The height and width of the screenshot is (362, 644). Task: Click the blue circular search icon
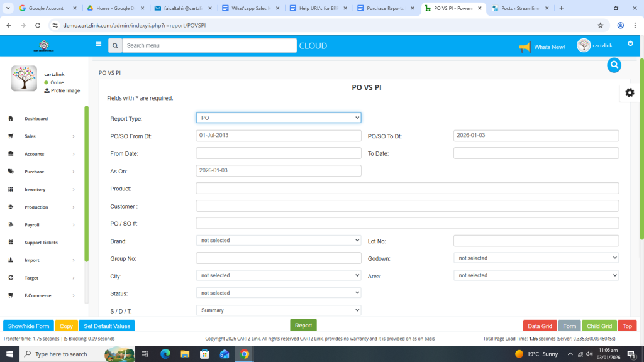[x=614, y=65]
